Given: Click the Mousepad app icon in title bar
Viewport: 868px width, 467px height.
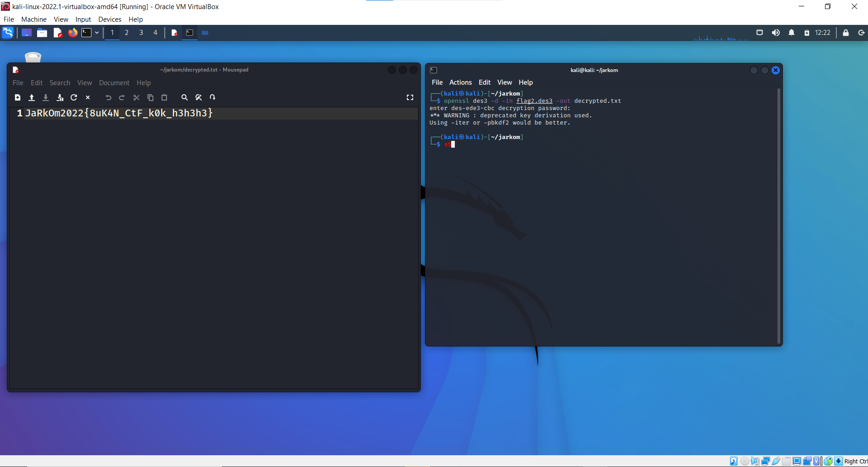Looking at the screenshot, I should 15,70.
